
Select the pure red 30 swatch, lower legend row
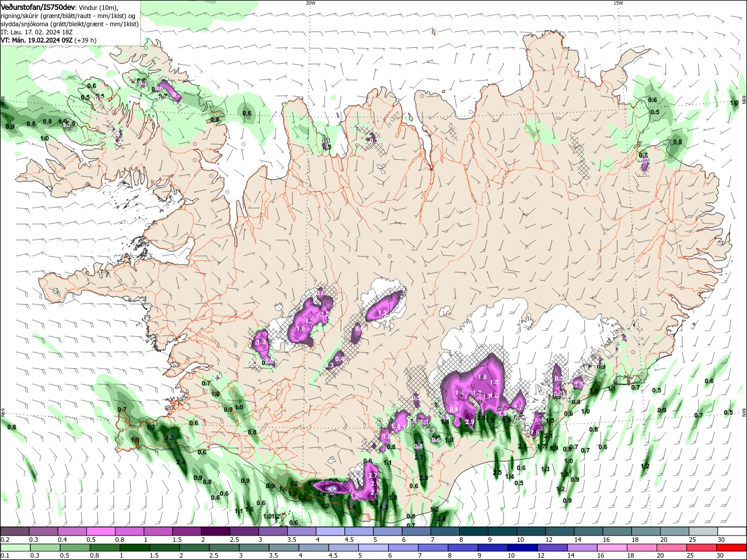[x=732, y=548]
